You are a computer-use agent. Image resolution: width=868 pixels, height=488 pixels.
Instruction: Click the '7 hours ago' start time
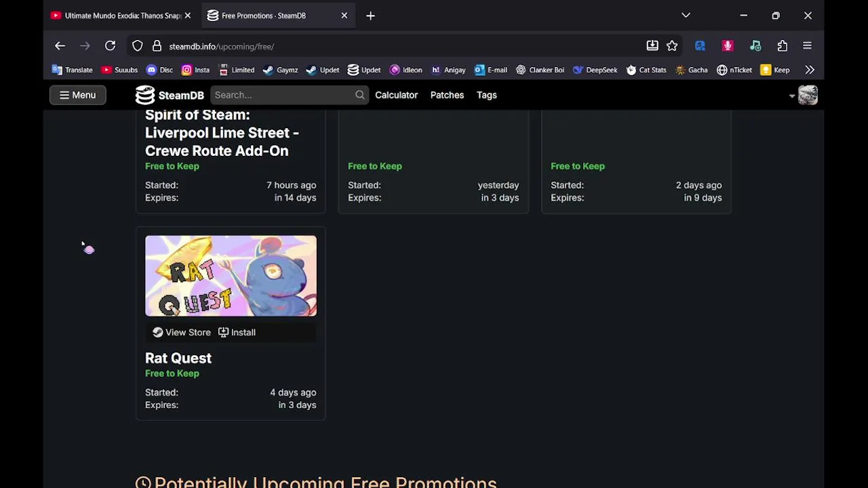tap(291, 185)
